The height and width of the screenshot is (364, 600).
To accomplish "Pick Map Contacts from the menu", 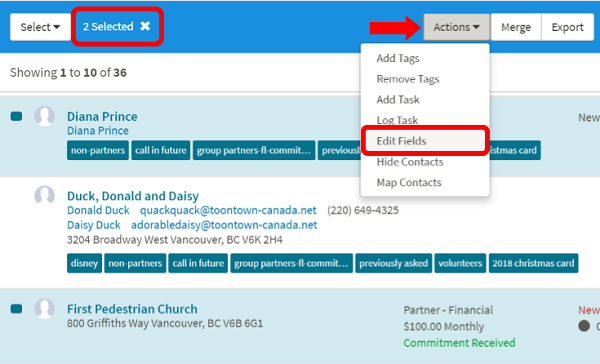I will pyautogui.click(x=409, y=182).
